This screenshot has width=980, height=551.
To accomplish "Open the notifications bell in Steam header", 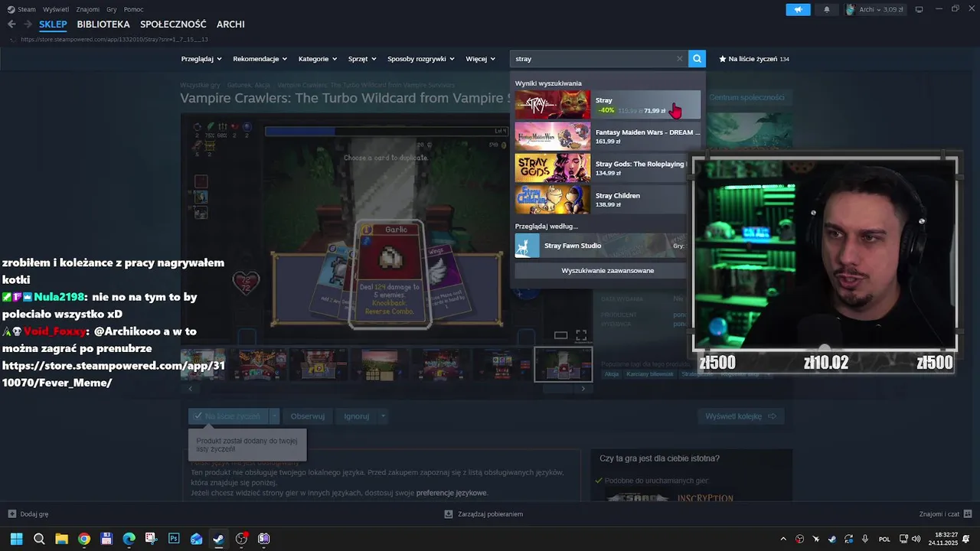I will pos(827,9).
